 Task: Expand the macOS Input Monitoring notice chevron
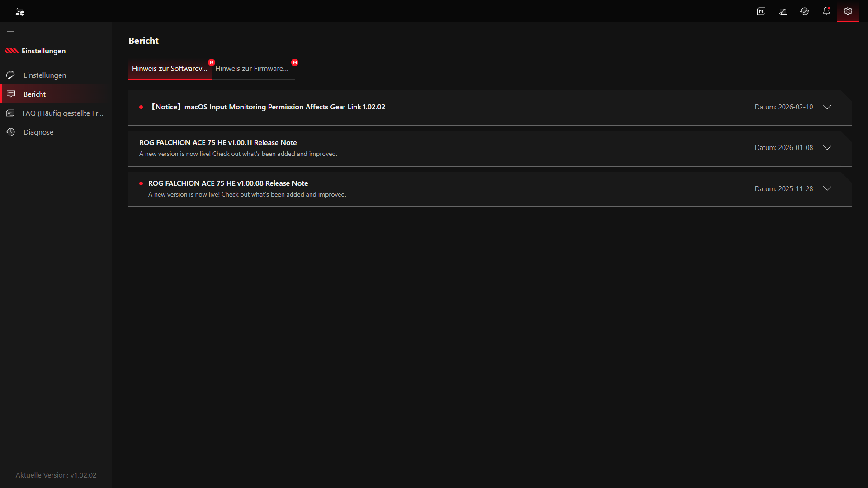coord(827,107)
